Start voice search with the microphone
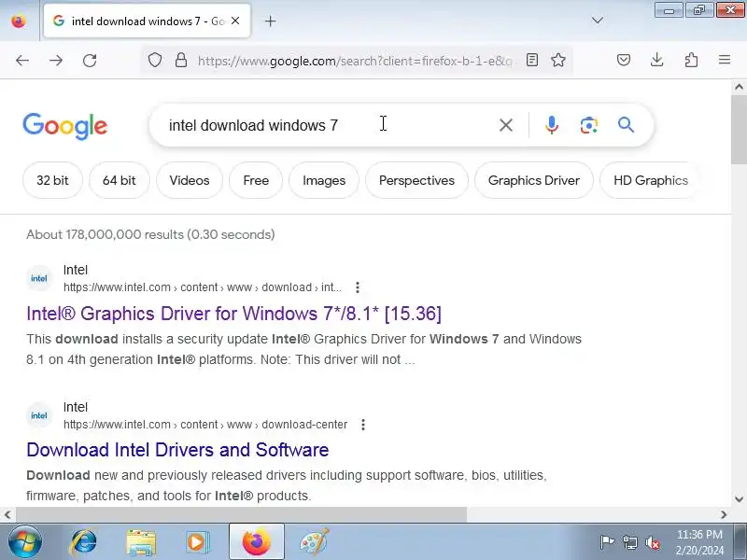This screenshot has height=560, width=747. click(552, 125)
